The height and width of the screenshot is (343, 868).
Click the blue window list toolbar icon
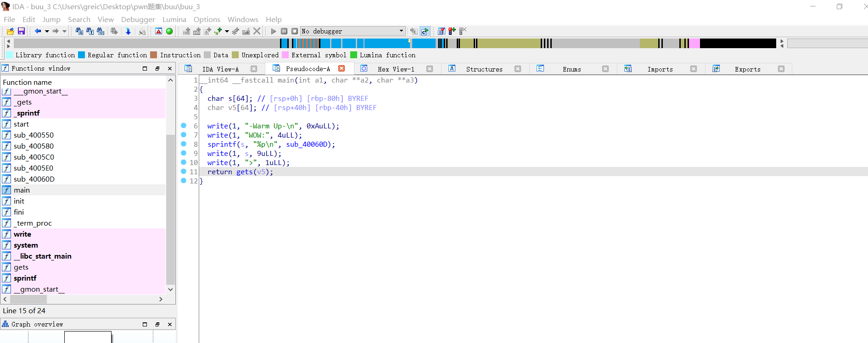click(x=441, y=31)
